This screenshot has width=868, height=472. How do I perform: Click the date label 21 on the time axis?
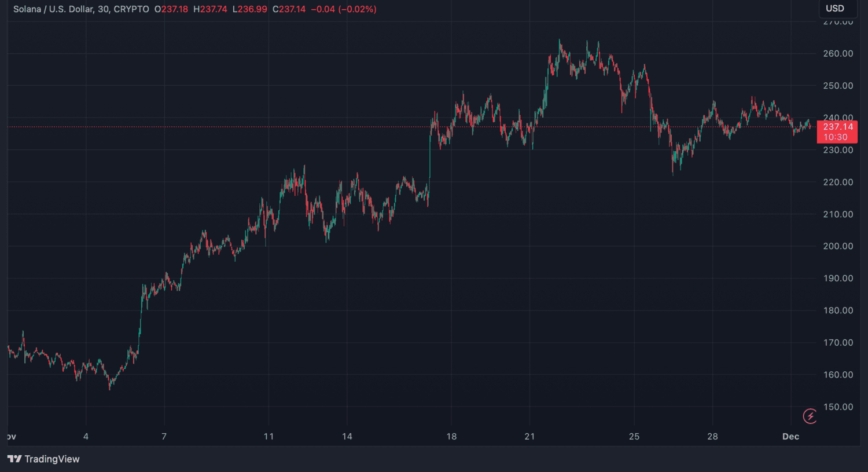coord(529,437)
